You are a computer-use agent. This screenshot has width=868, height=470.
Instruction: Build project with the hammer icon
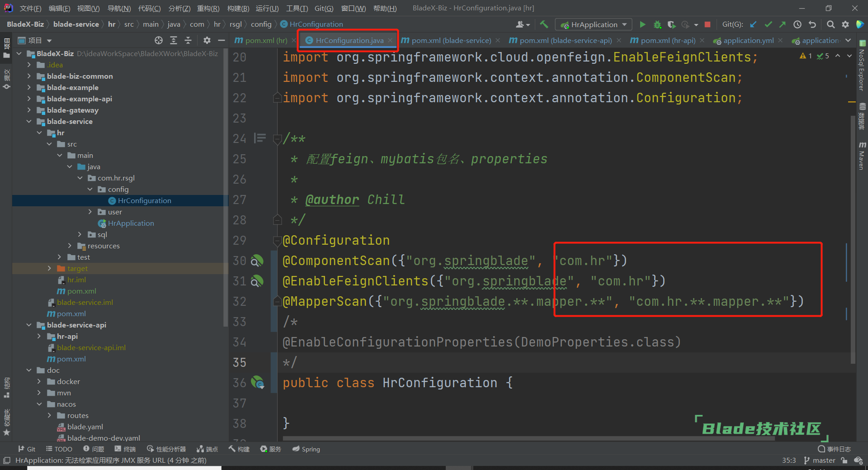click(x=544, y=24)
